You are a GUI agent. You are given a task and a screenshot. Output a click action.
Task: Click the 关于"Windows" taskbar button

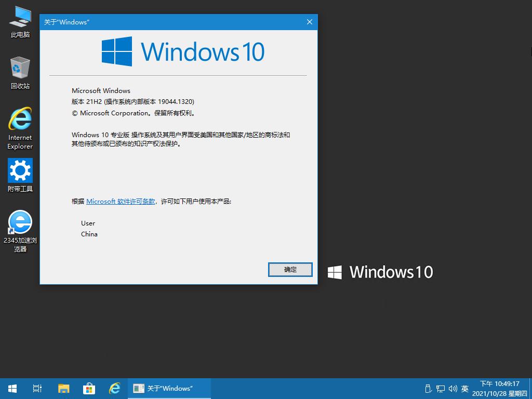[169, 389]
